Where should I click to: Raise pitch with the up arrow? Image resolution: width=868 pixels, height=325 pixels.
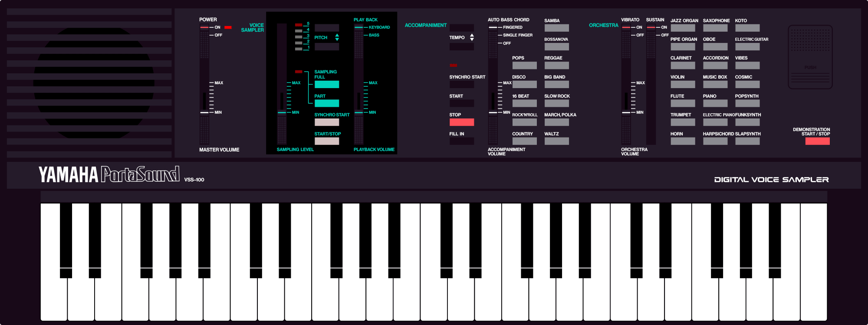click(337, 35)
